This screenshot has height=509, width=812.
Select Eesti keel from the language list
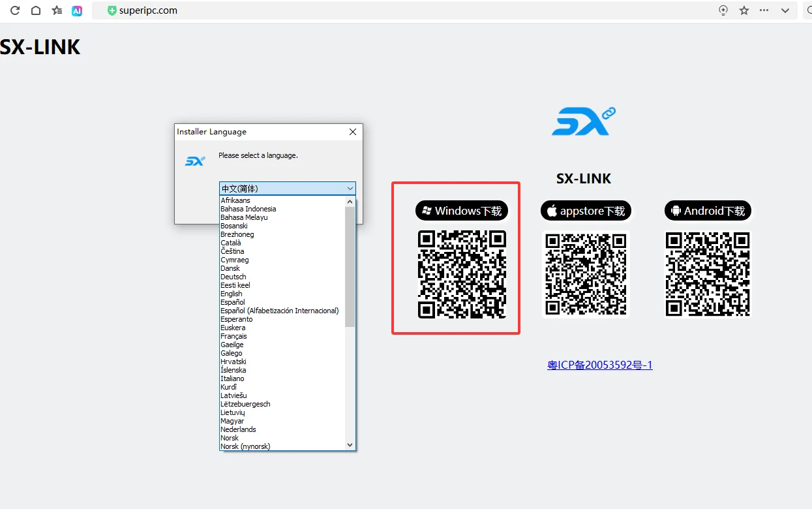(282, 285)
